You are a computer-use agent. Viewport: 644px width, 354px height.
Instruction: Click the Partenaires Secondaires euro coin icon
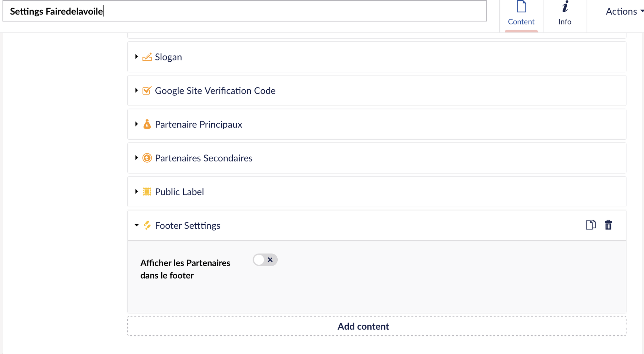click(147, 158)
